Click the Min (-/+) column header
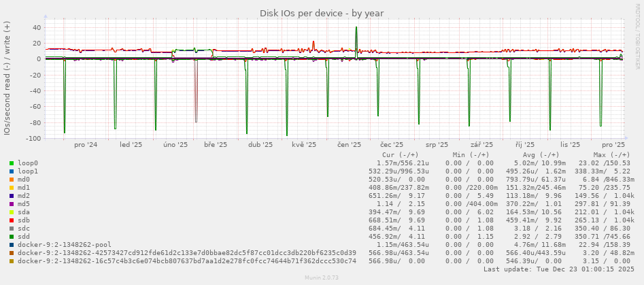Image resolution: width=644 pixels, height=285 pixels. [471, 155]
